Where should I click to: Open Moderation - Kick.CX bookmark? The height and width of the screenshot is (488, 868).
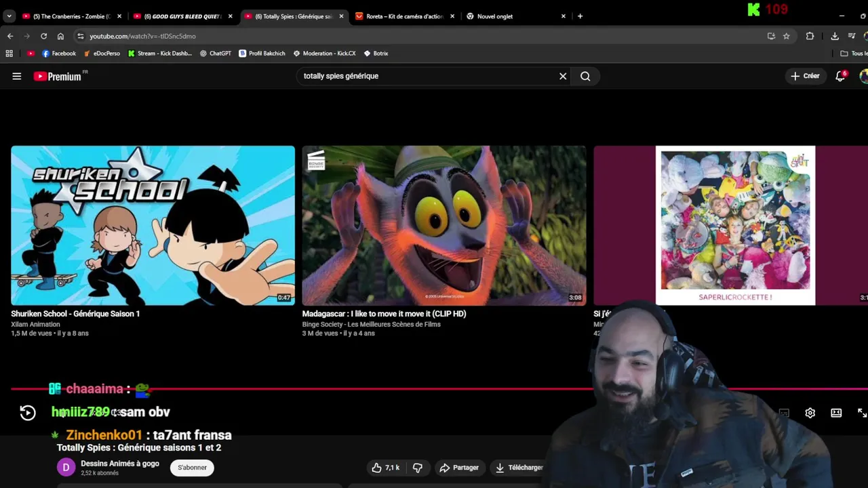[324, 53]
